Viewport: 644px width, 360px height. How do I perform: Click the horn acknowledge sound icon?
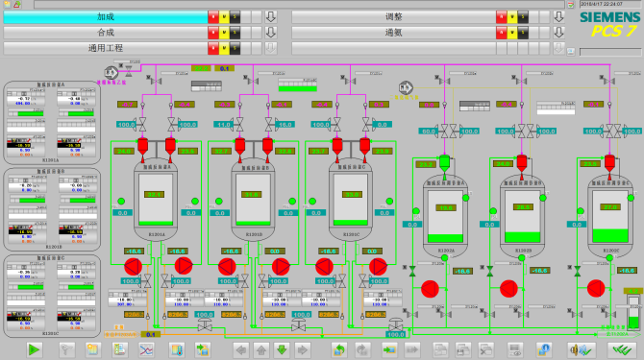[581, 349]
